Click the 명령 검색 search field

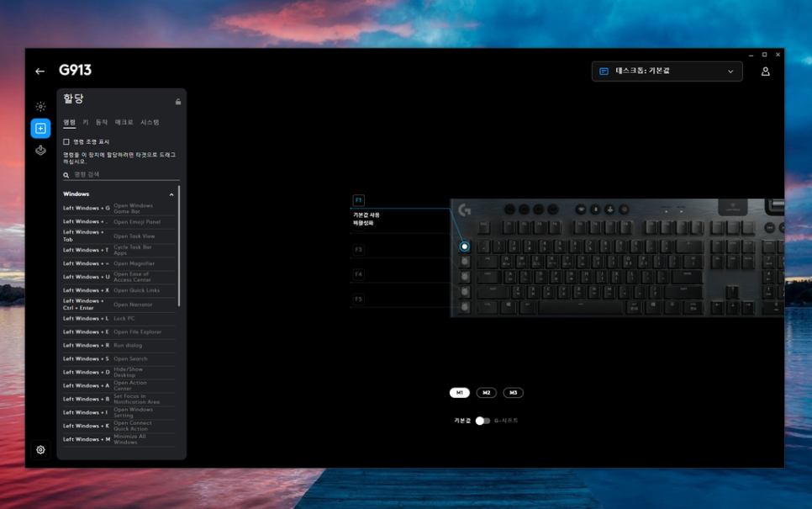tap(121, 175)
